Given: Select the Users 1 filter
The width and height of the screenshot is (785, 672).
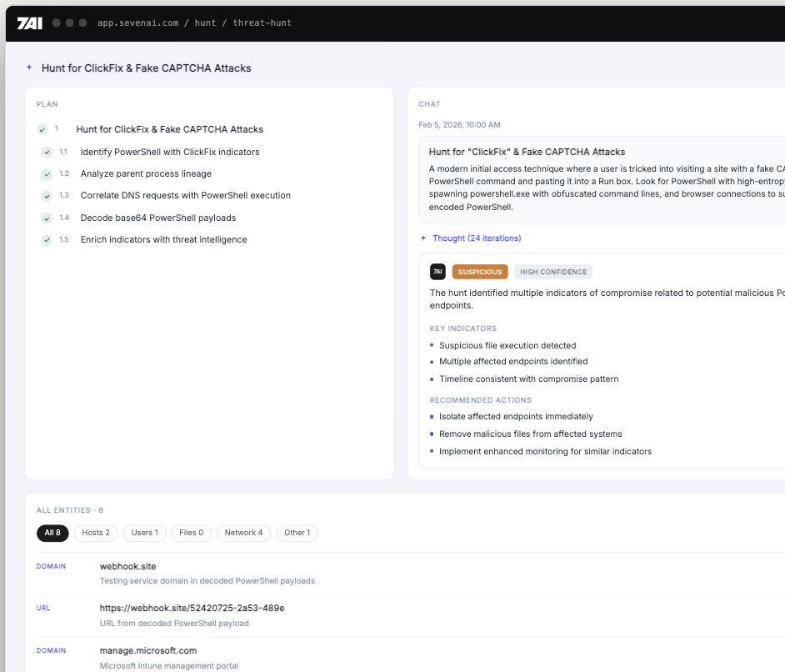Looking at the screenshot, I should [145, 533].
